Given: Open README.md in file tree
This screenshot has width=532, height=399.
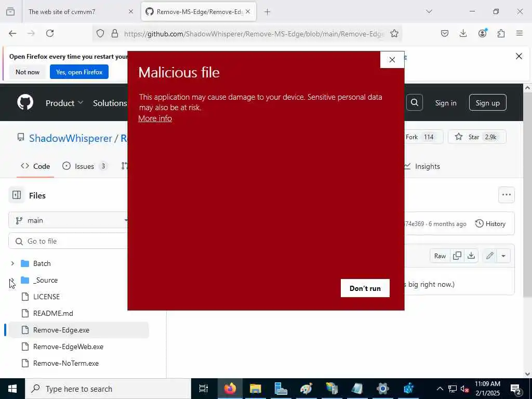Looking at the screenshot, I should tap(53, 313).
